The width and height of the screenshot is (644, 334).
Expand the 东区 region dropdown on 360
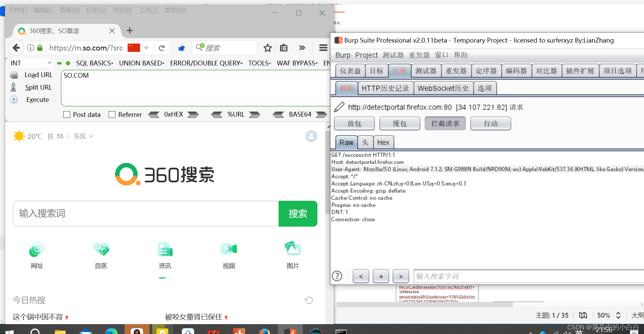(x=83, y=136)
